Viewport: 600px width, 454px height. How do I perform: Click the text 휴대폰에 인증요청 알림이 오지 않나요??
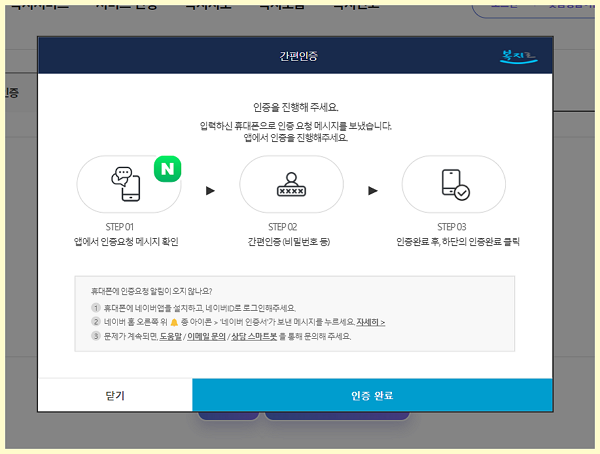coord(152,291)
